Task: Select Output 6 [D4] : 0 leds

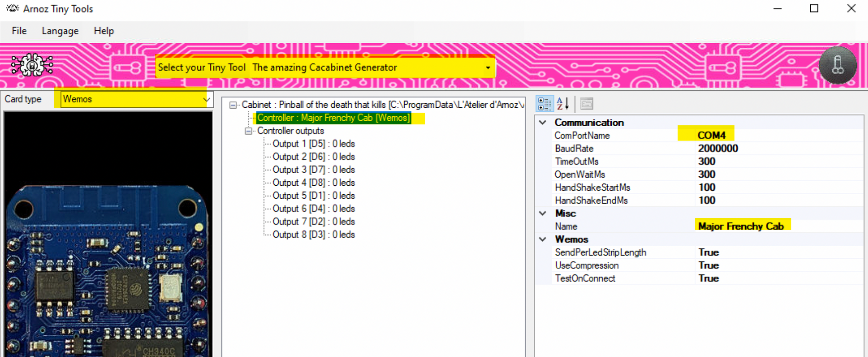Action: tap(314, 209)
